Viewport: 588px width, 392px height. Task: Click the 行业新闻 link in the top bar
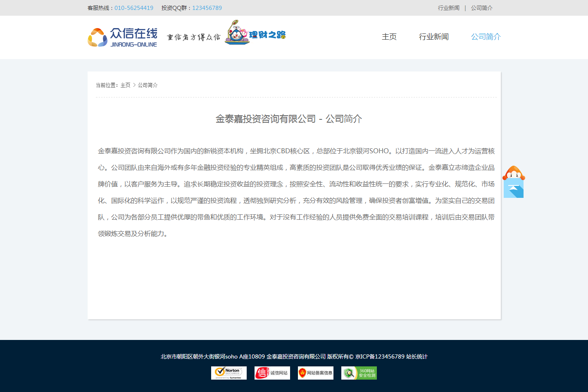(449, 8)
